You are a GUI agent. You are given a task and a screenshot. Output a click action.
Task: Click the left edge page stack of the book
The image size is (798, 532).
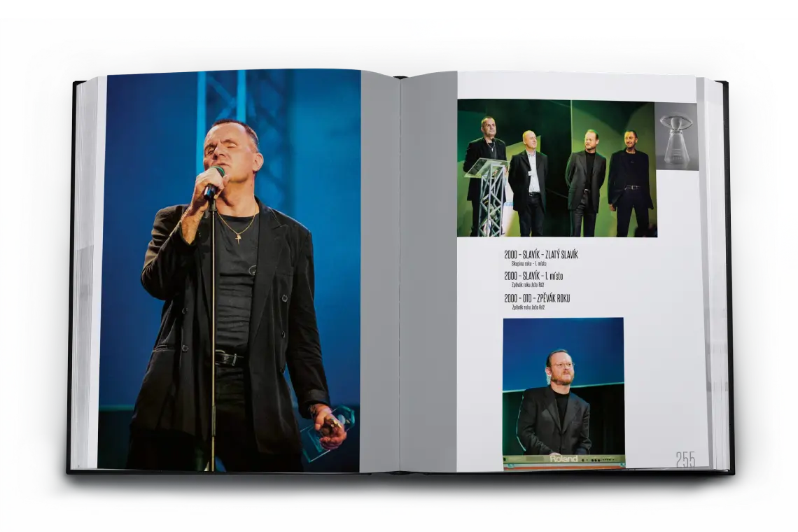click(x=84, y=273)
